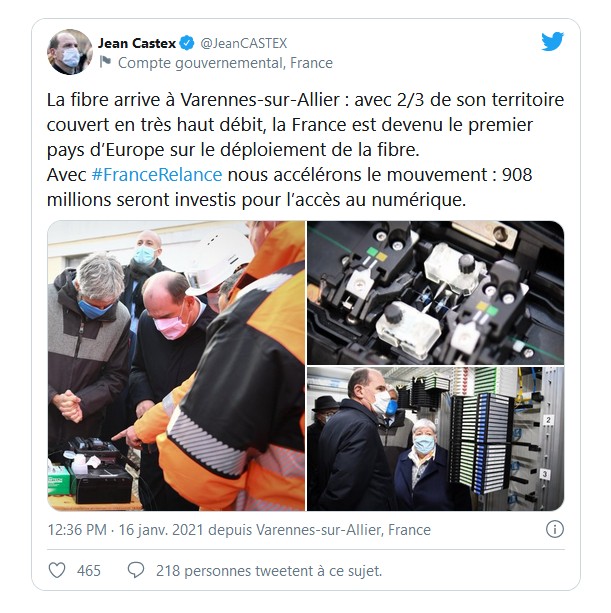This screenshot has width=611, height=613.
Task: Open photo inside the fiber cabinet room
Action: pos(435,439)
